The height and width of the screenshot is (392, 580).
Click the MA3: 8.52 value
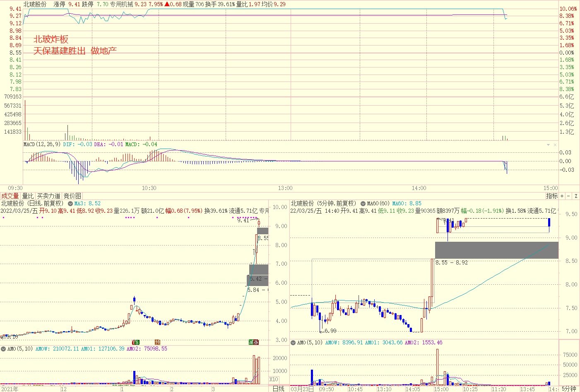tap(87, 204)
